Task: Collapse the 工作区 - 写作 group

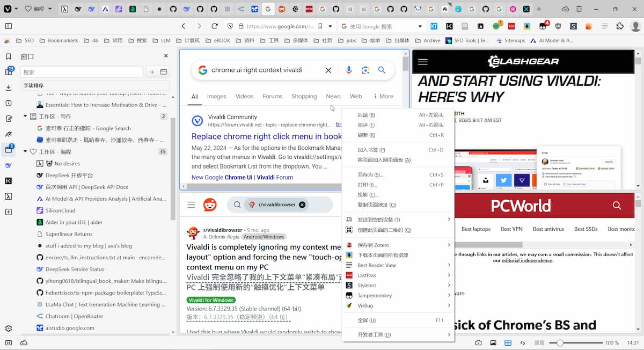Action: [x=25, y=116]
